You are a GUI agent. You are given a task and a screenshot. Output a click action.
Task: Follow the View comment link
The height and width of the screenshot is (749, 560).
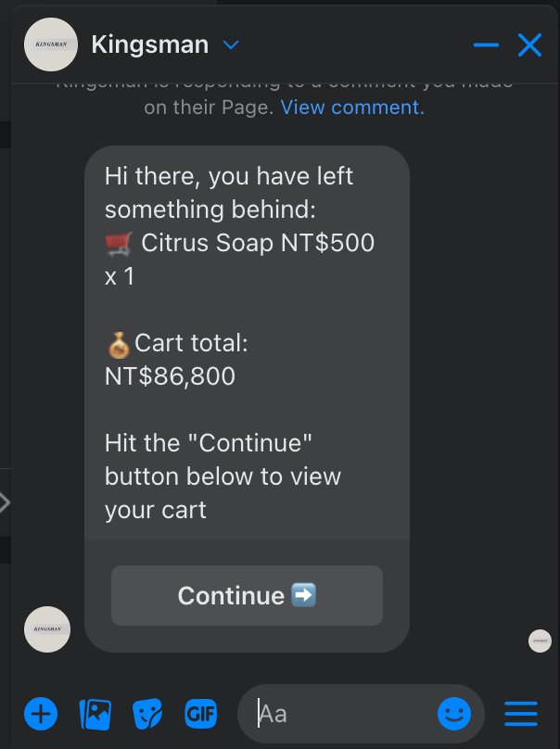[x=352, y=107]
